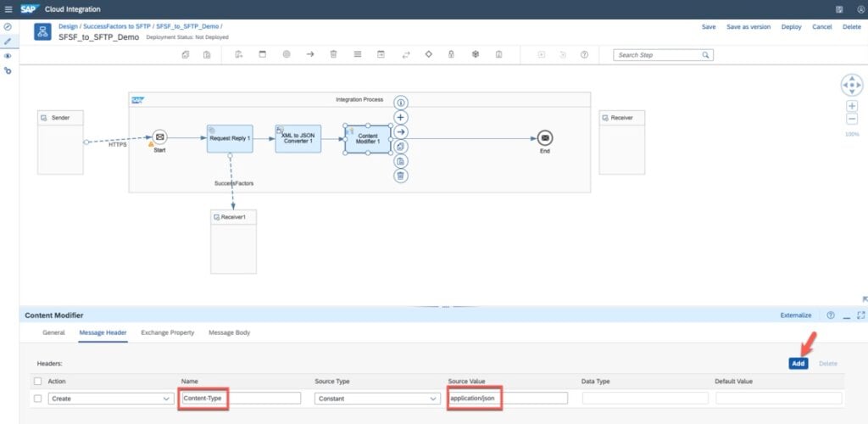
Task: Select the End message event
Action: tap(545, 138)
